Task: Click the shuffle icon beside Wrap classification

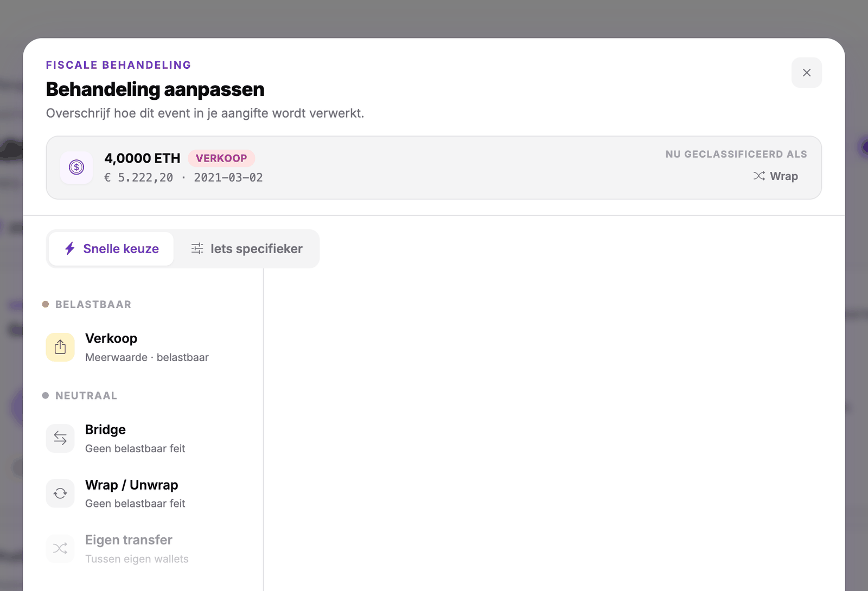Action: [759, 176]
